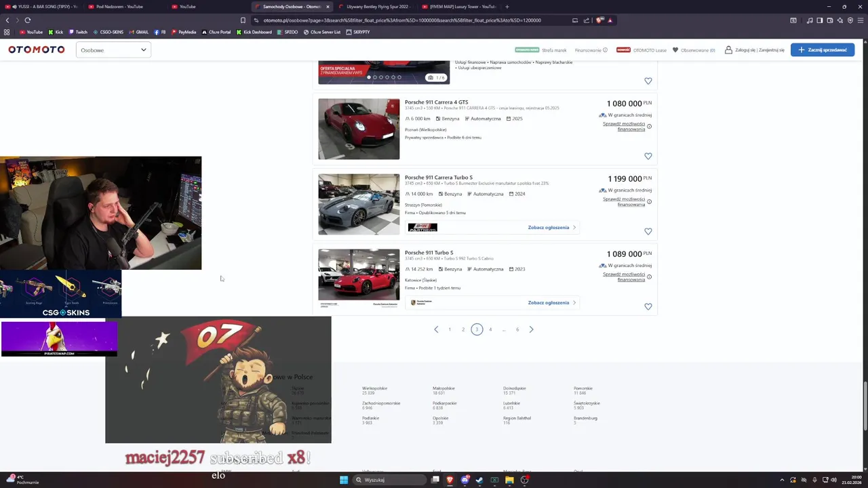Check financing options for 1 089 000 PLN listing
This screenshot has height=488, width=868.
(624, 277)
